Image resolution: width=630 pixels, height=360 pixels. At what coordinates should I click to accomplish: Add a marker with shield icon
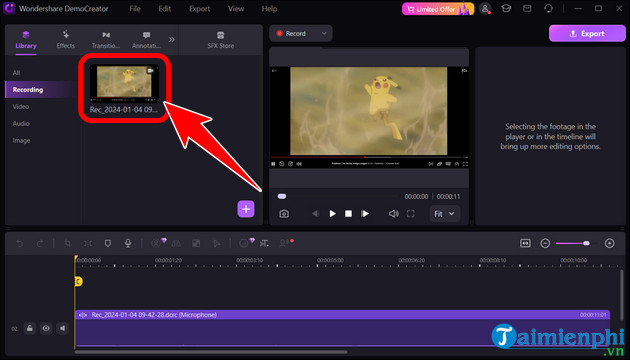pos(108,243)
